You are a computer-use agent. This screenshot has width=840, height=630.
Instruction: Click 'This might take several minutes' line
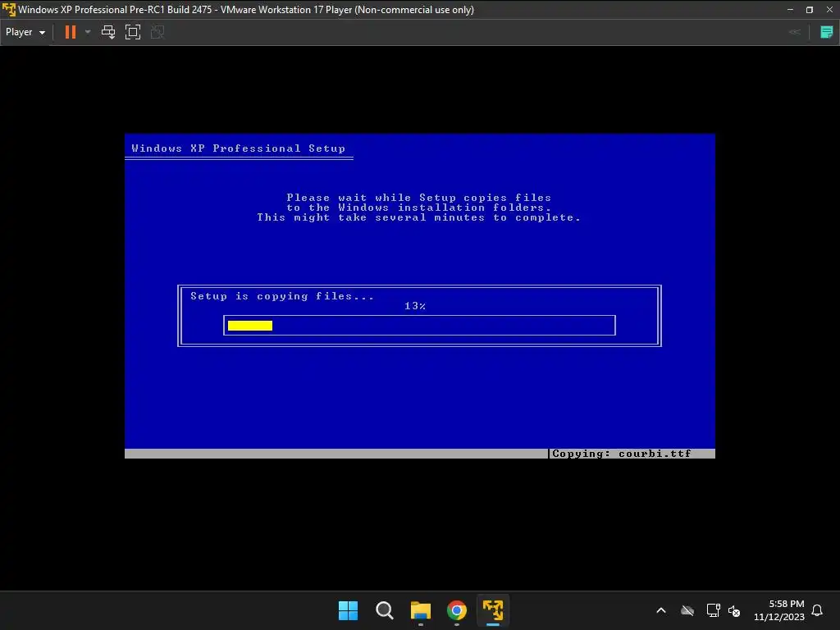[x=419, y=217]
